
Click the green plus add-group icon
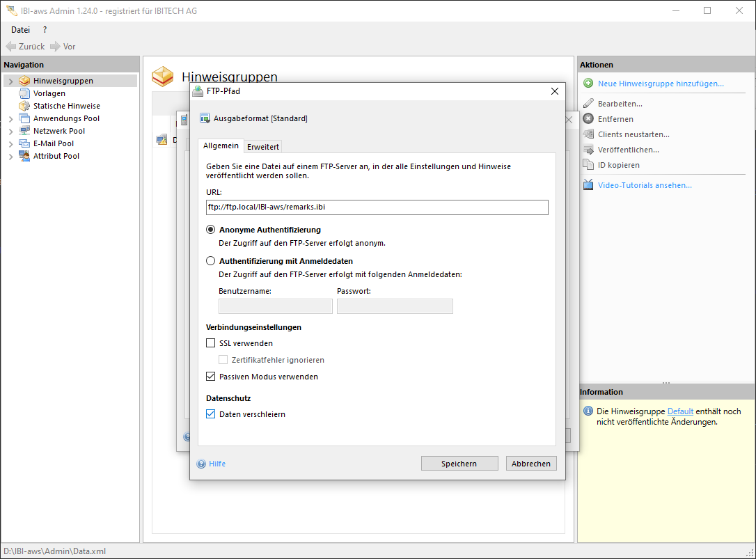point(588,84)
